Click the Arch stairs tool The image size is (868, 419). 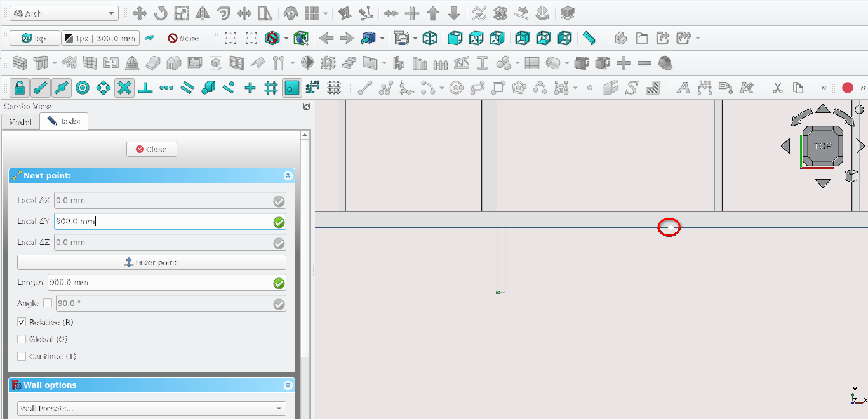[x=349, y=63]
